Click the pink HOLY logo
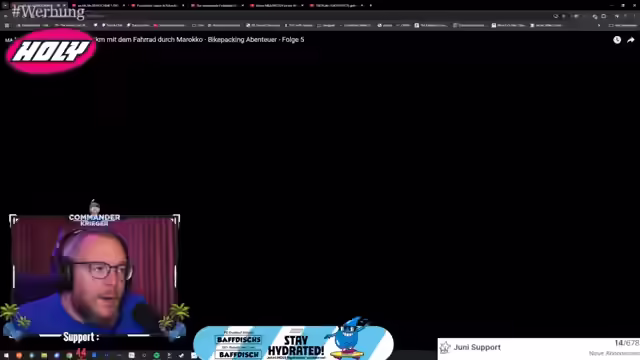The width and height of the screenshot is (640, 360). point(51,51)
